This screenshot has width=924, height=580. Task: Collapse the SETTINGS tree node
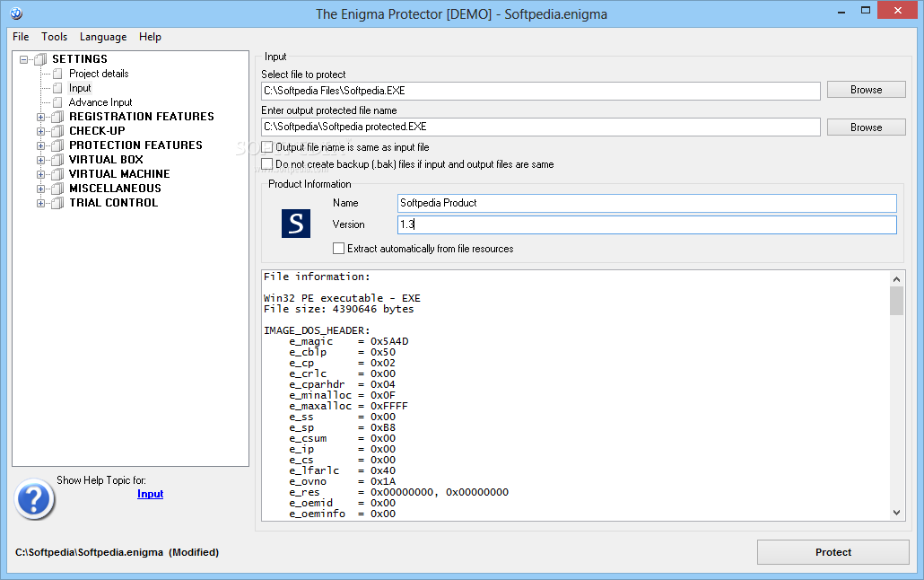pos(23,59)
